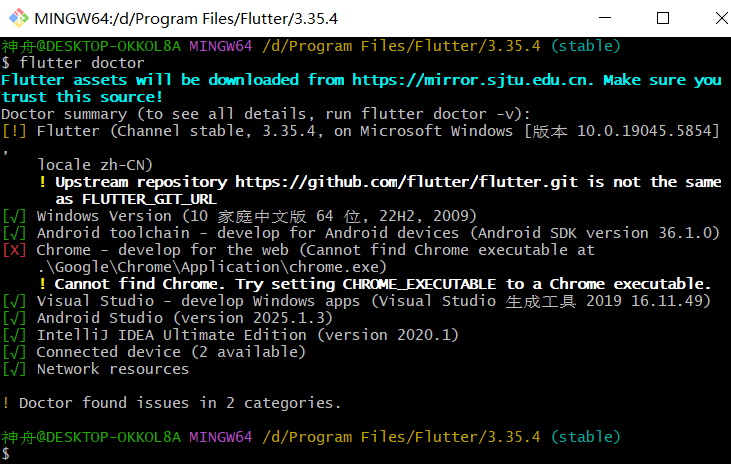Click the chrome.exe path text
731x464 pixels.
pos(212,267)
